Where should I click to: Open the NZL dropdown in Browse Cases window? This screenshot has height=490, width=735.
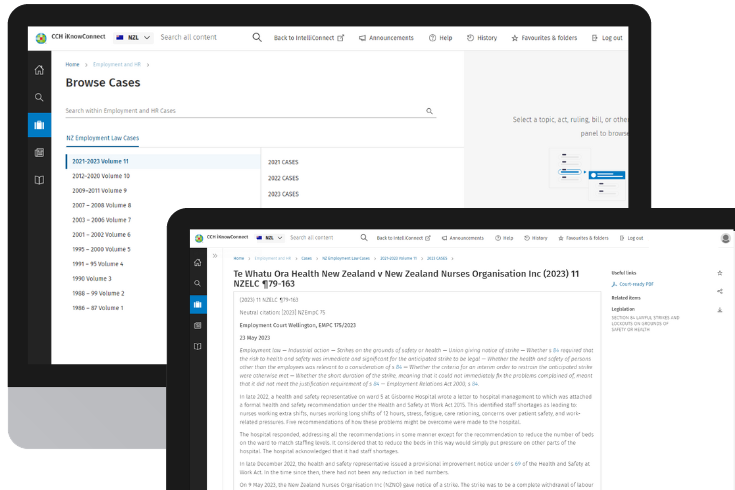[134, 38]
